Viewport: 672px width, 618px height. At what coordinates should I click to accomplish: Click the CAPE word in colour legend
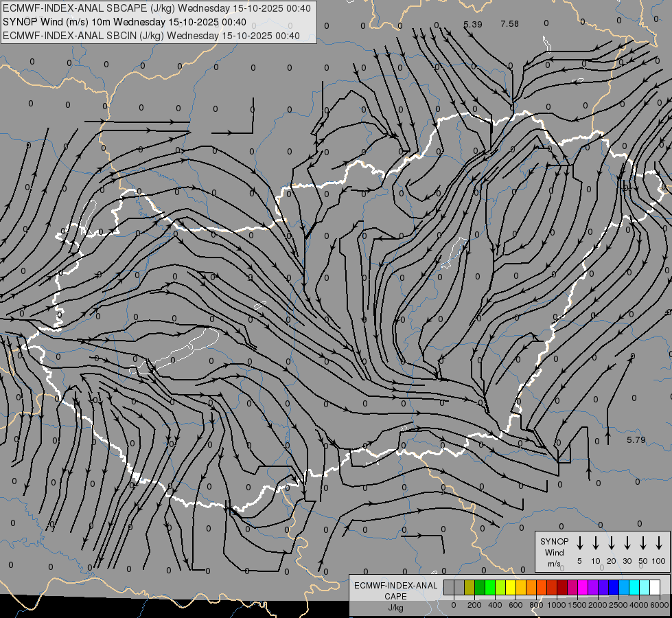[x=395, y=597]
